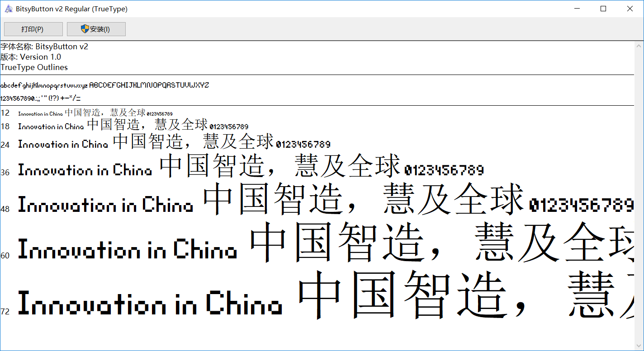Image resolution: width=644 pixels, height=351 pixels.
Task: Click the 'TrueType Outlines' text
Action: pos(34,67)
